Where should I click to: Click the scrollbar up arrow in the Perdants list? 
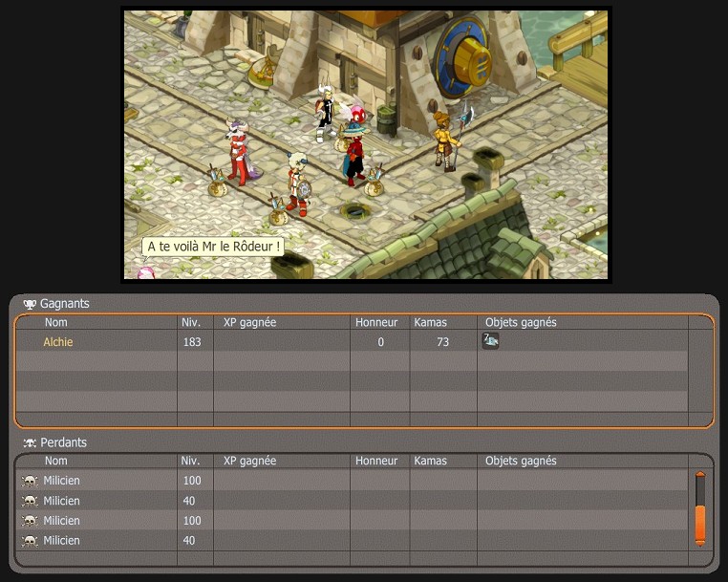(x=700, y=475)
